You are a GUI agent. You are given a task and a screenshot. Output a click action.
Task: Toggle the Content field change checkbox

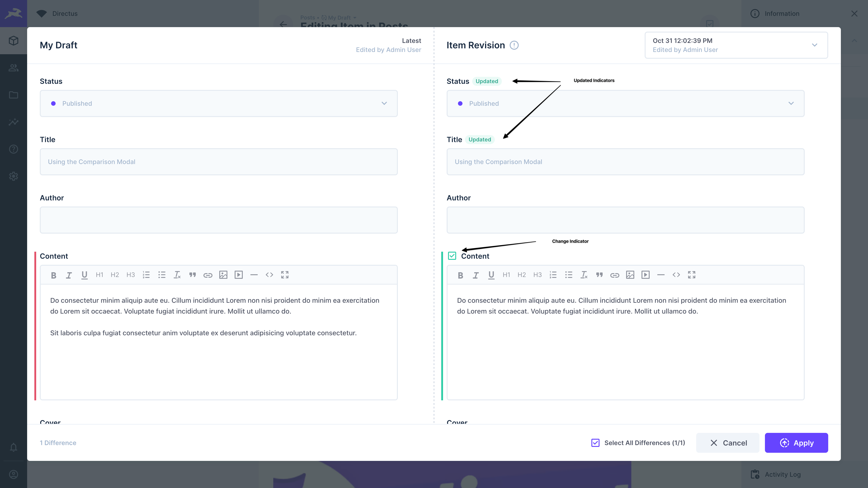452,256
